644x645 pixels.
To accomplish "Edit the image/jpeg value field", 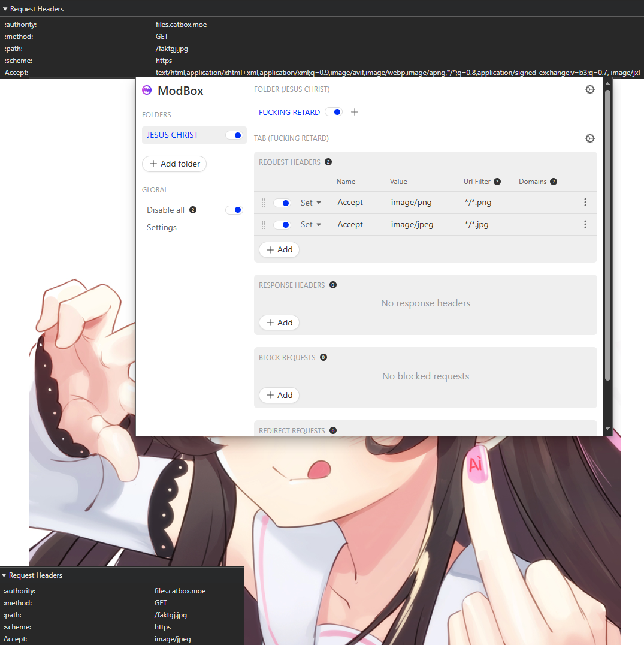I will click(412, 224).
